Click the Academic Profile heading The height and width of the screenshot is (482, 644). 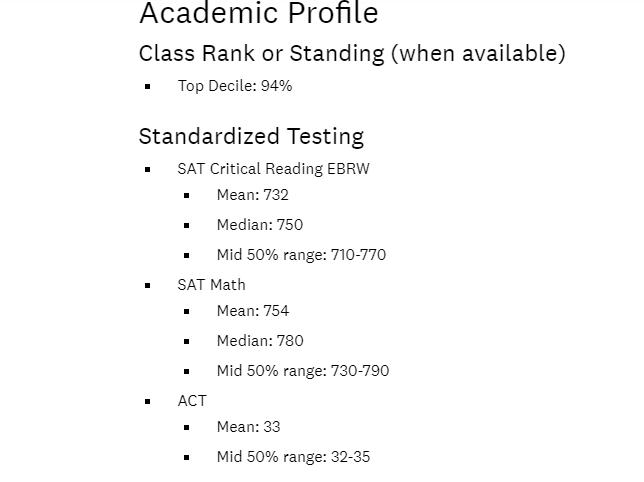(x=259, y=13)
